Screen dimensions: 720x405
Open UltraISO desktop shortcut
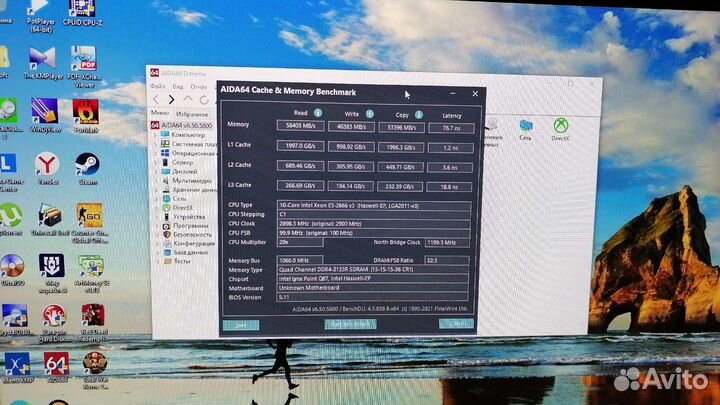12,270
